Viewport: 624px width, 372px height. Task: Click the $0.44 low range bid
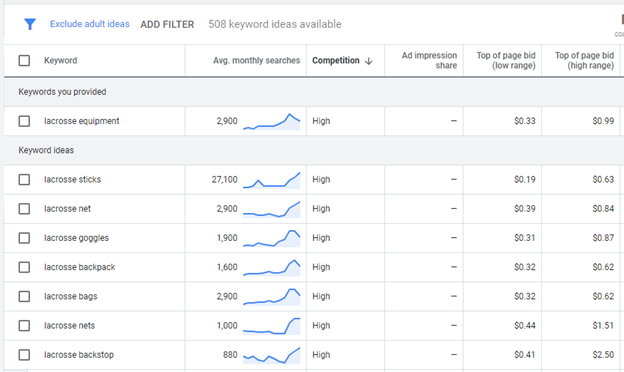pos(525,325)
